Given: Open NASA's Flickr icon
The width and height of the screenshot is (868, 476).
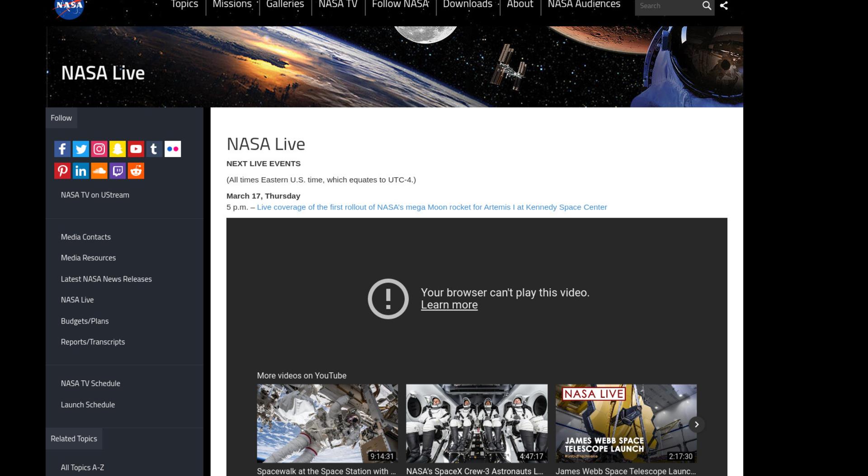Looking at the screenshot, I should (x=173, y=149).
